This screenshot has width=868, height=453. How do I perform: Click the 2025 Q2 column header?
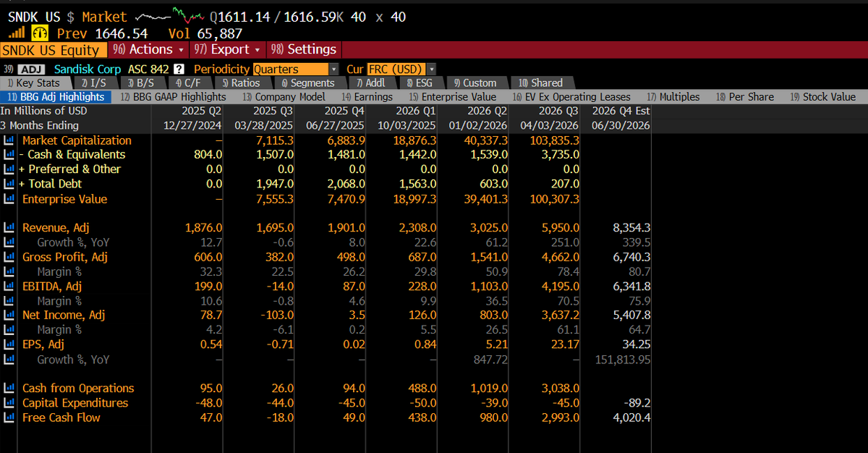pyautogui.click(x=201, y=111)
